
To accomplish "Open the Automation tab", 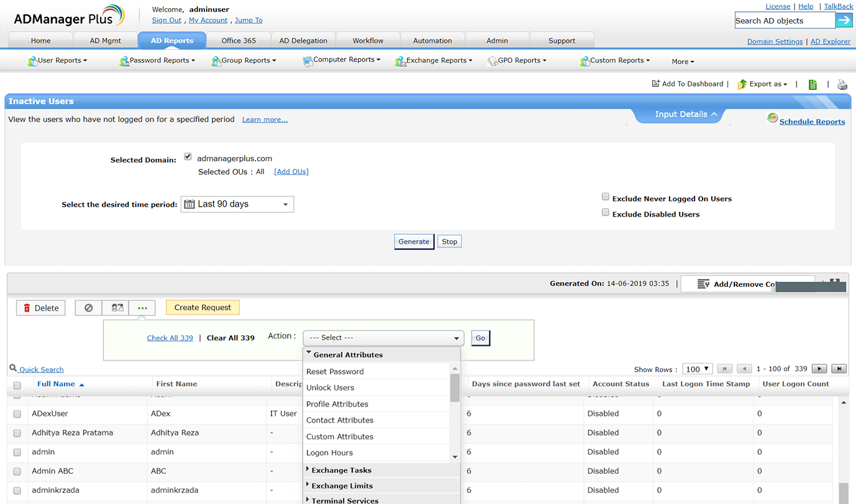I will [x=432, y=40].
